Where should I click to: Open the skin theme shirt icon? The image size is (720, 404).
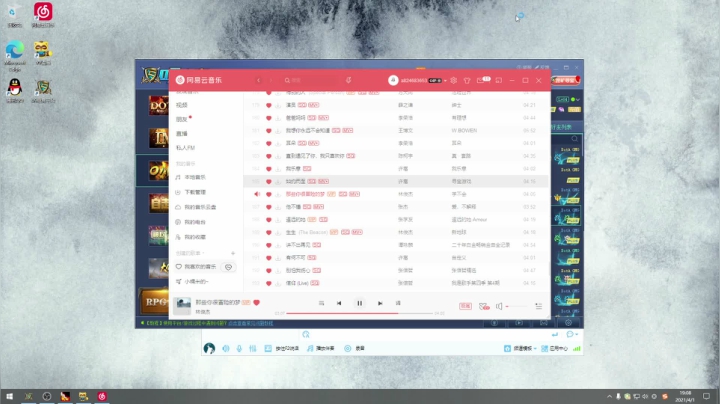(467, 80)
